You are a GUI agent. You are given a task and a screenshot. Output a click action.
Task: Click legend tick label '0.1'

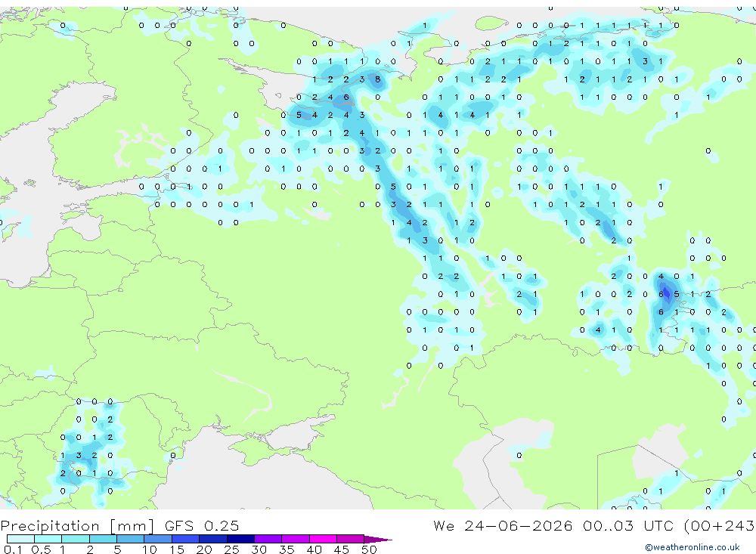pyautogui.click(x=13, y=549)
